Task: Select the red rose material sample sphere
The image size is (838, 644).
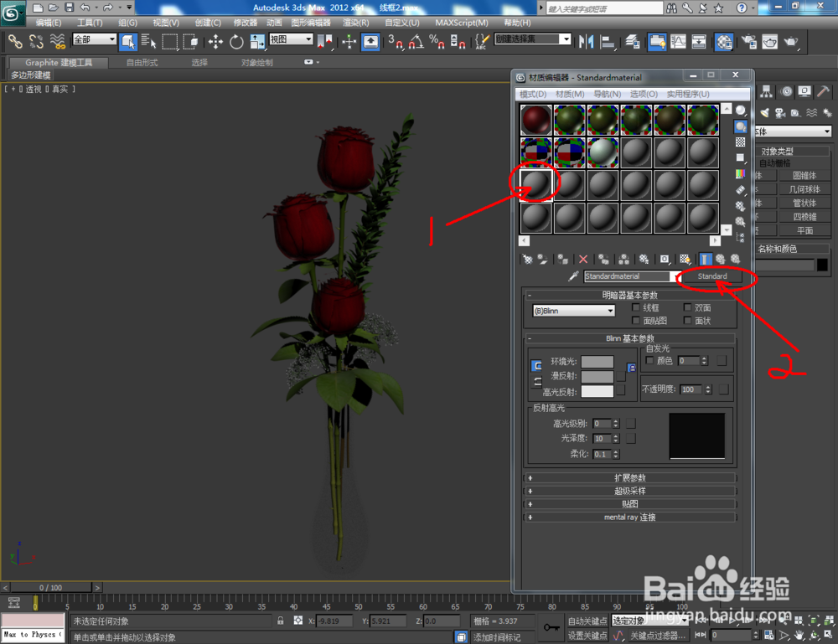Action: click(536, 120)
